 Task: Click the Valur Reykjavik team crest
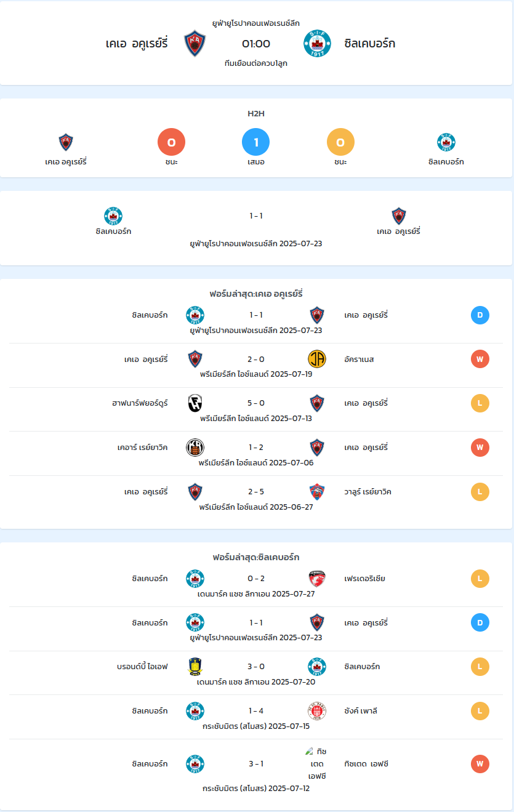coord(317,492)
